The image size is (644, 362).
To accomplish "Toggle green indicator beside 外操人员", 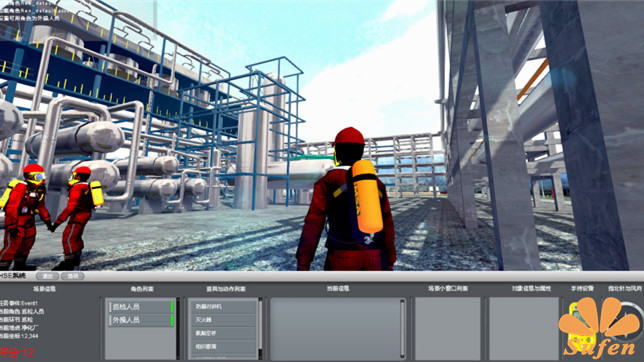I will click(x=172, y=320).
